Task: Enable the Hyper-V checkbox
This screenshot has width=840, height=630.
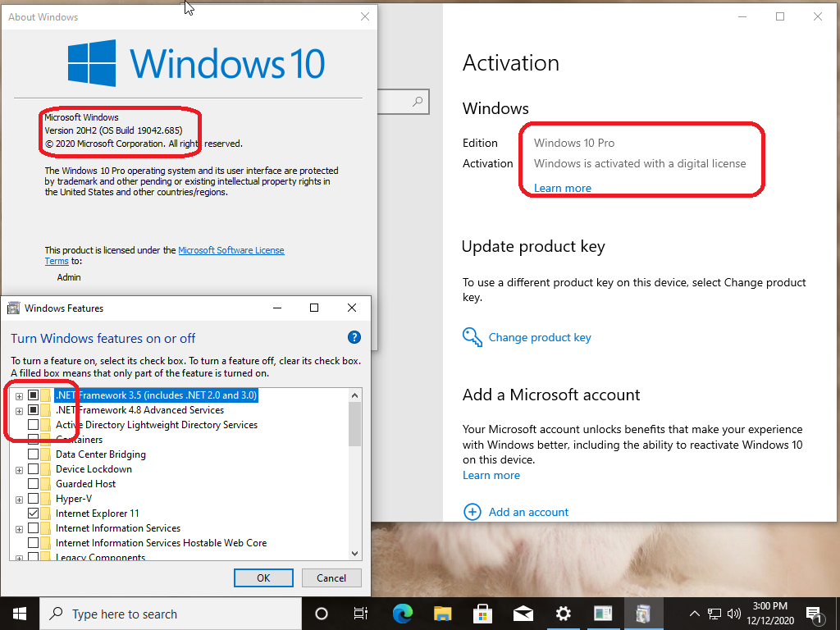Action: tap(33, 499)
